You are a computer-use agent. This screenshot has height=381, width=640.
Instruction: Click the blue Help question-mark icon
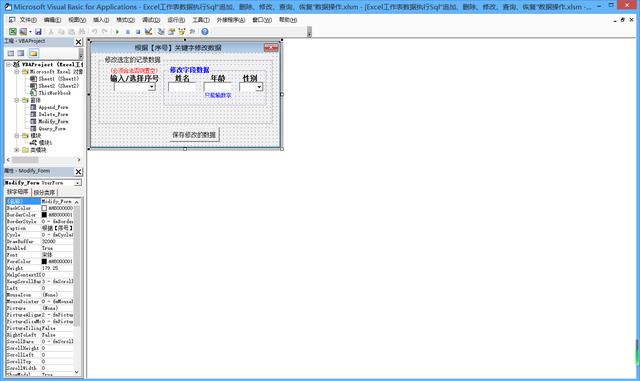click(205, 31)
